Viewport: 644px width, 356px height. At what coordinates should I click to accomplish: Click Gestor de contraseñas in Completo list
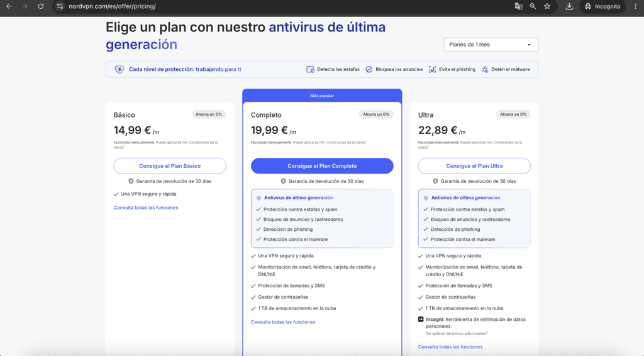click(x=283, y=297)
